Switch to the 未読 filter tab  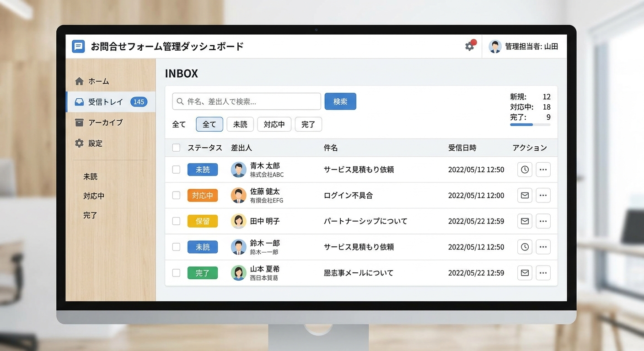click(x=240, y=124)
